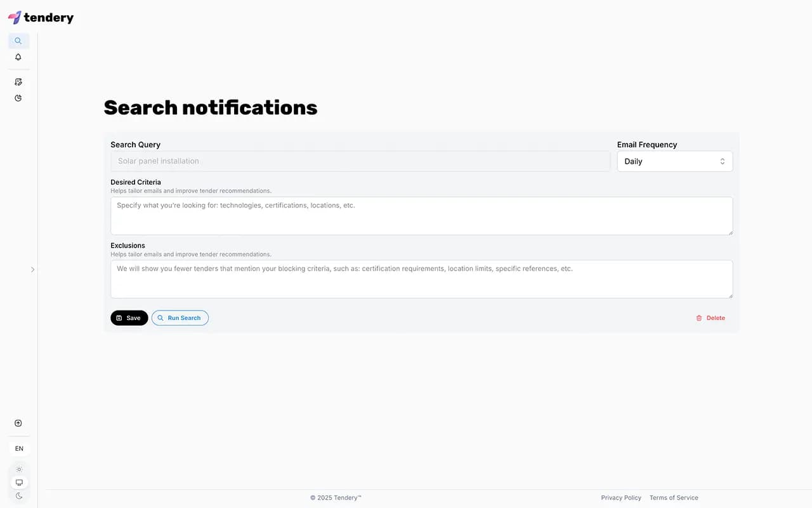
Task: Open the Email Frequency dropdown
Action: point(674,161)
